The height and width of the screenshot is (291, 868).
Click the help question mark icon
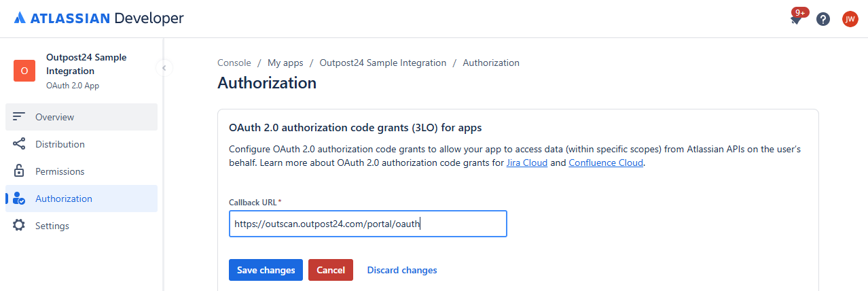(823, 19)
